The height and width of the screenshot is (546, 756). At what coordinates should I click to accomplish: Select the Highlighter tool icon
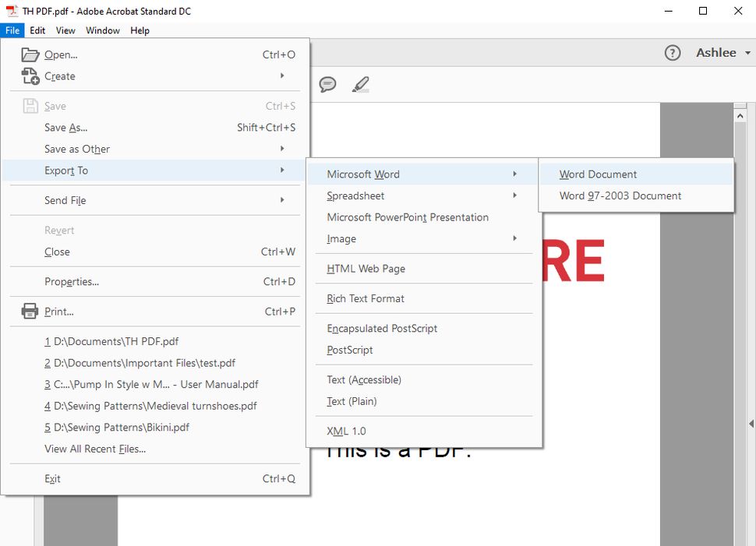click(x=360, y=84)
